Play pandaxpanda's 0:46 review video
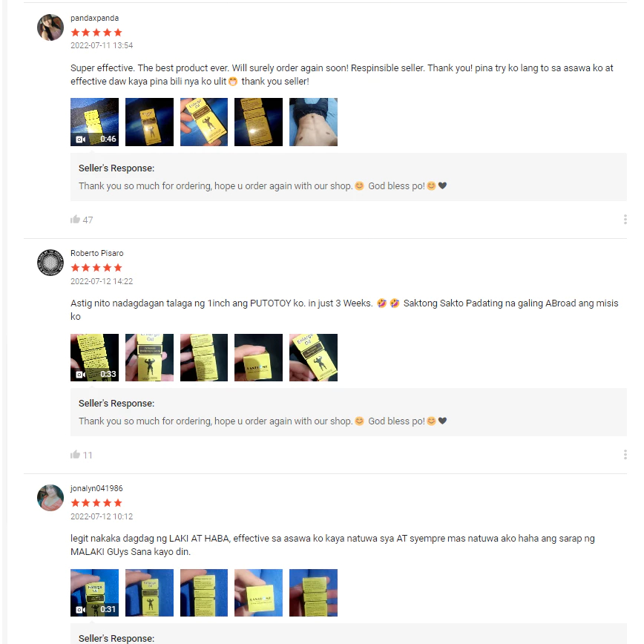The height and width of the screenshot is (644, 644). pyautogui.click(x=94, y=122)
